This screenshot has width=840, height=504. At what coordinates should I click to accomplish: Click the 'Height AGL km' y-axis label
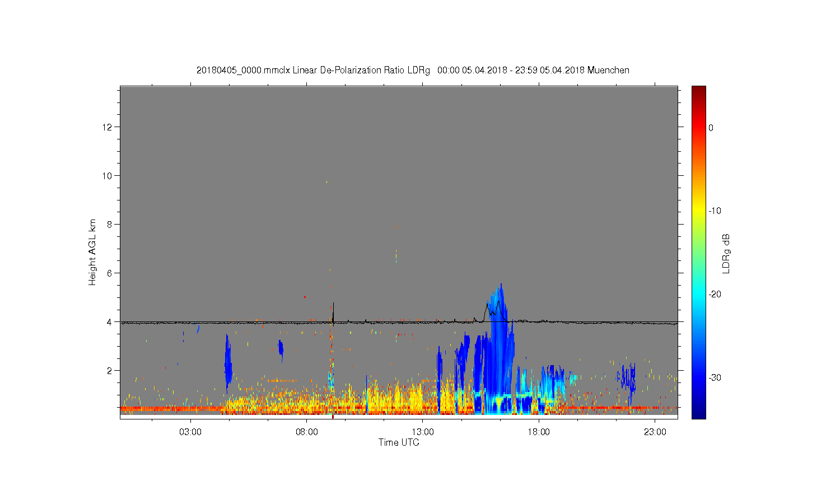(92, 252)
